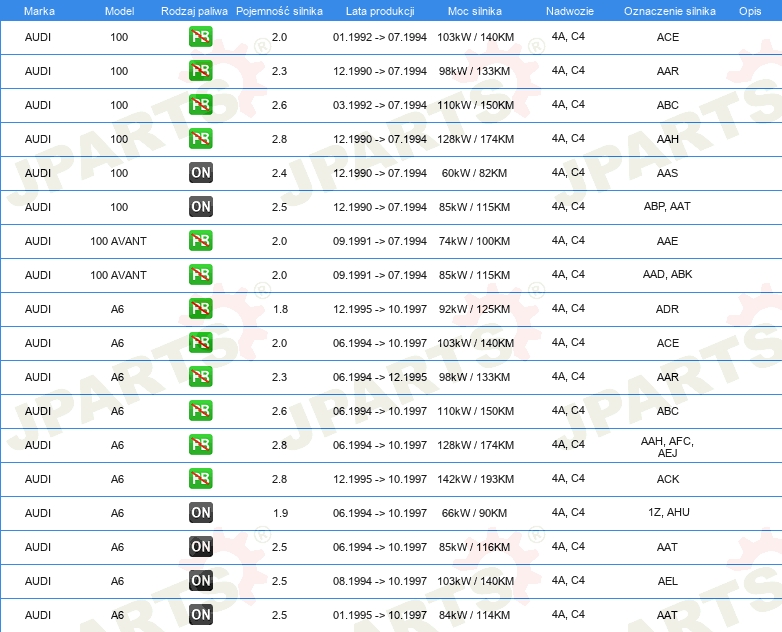The image size is (782, 632).
Task: Click power value 84kW / 114KM
Action: (x=474, y=615)
